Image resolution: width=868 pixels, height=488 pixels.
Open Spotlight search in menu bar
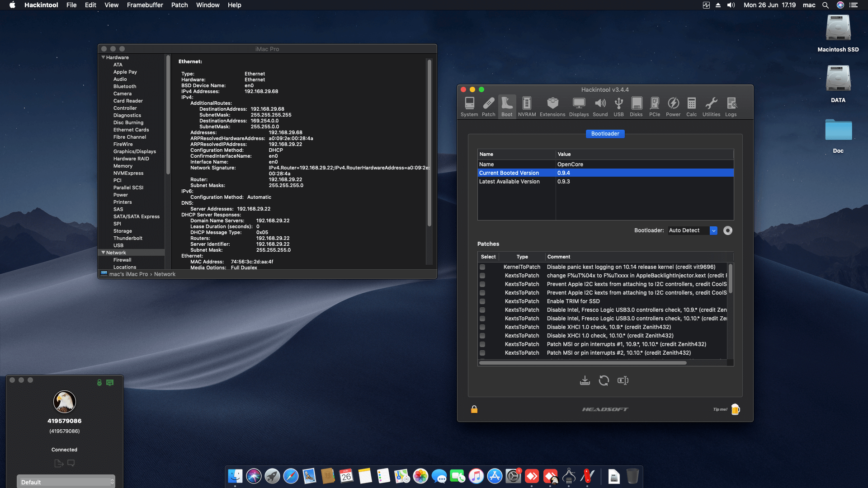point(826,5)
